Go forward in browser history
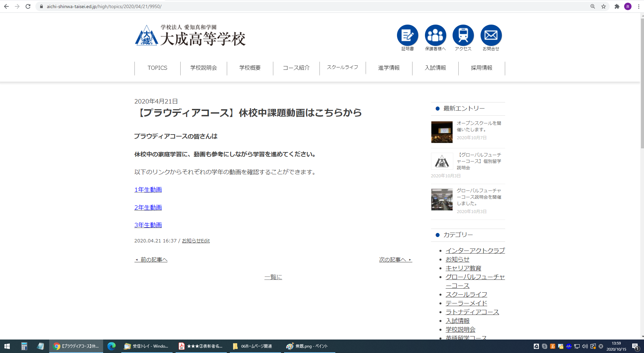Viewport: 644px width, 353px height. point(17,6)
